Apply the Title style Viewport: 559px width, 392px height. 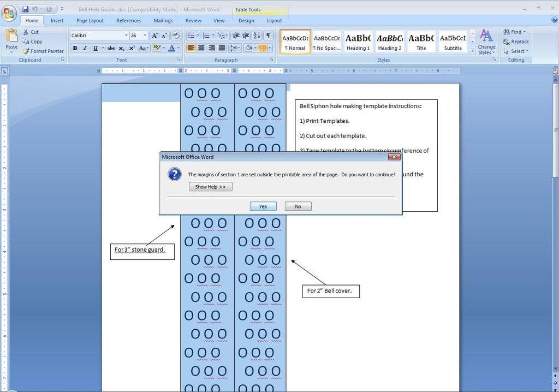[x=421, y=41]
